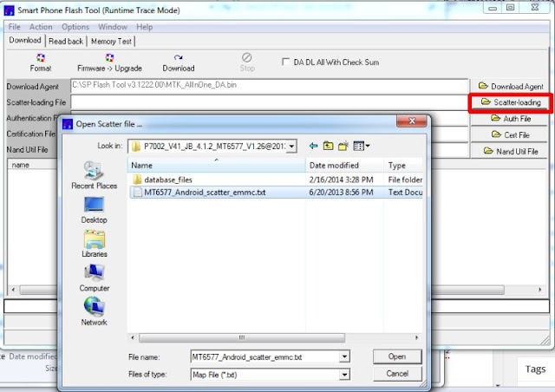The width and height of the screenshot is (555, 392).
Task: Click the Auth File button
Action: click(510, 119)
